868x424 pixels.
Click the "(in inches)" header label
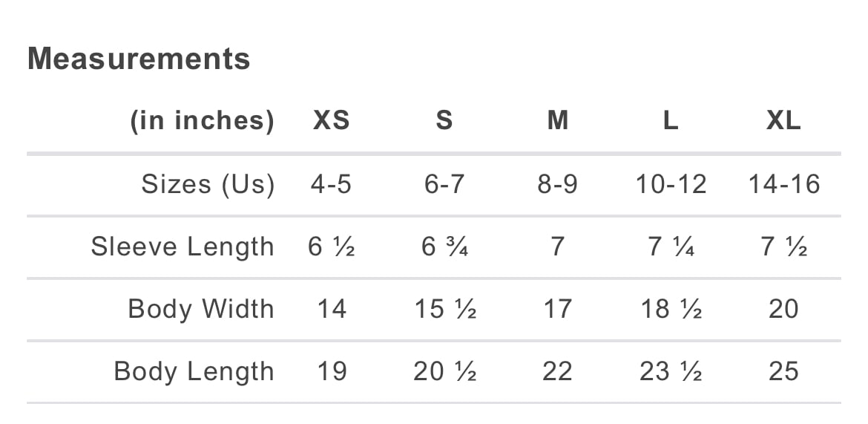tap(202, 120)
